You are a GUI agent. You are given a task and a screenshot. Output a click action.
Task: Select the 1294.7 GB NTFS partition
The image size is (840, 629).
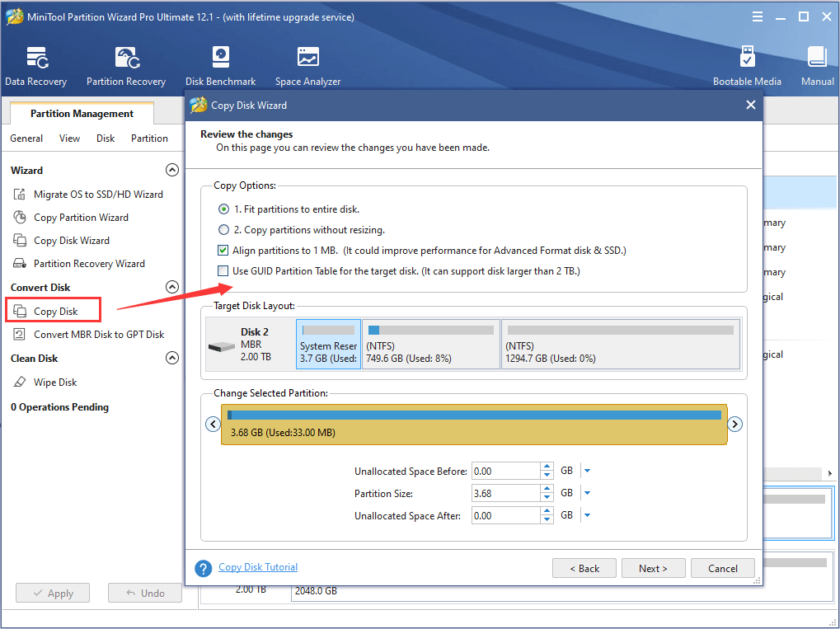point(621,345)
